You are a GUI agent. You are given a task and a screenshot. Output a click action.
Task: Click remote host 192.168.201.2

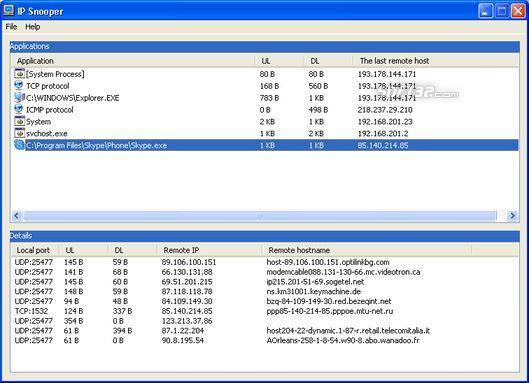pyautogui.click(x=383, y=134)
